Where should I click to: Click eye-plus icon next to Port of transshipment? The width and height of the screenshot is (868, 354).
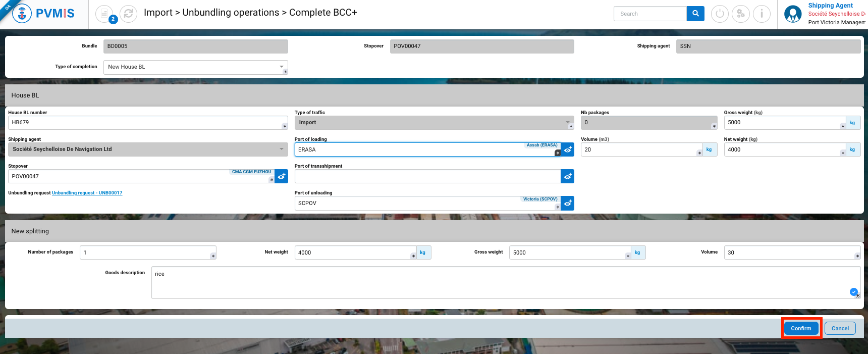(x=567, y=176)
